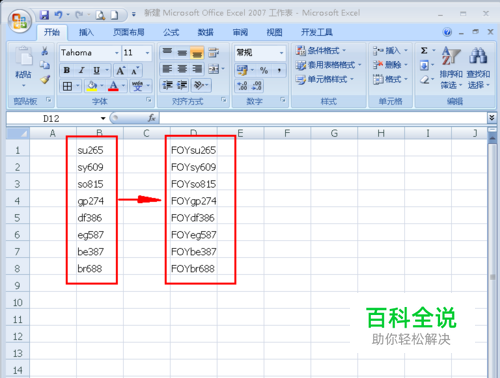This screenshot has height=378, width=500.
Task: Select cell containing FOYgp274
Action: tap(194, 201)
